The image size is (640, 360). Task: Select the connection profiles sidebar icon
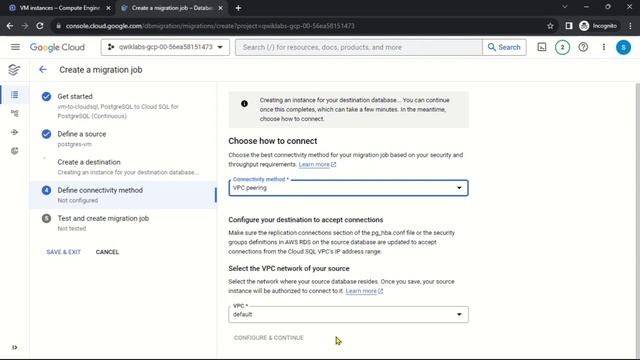[x=15, y=113]
